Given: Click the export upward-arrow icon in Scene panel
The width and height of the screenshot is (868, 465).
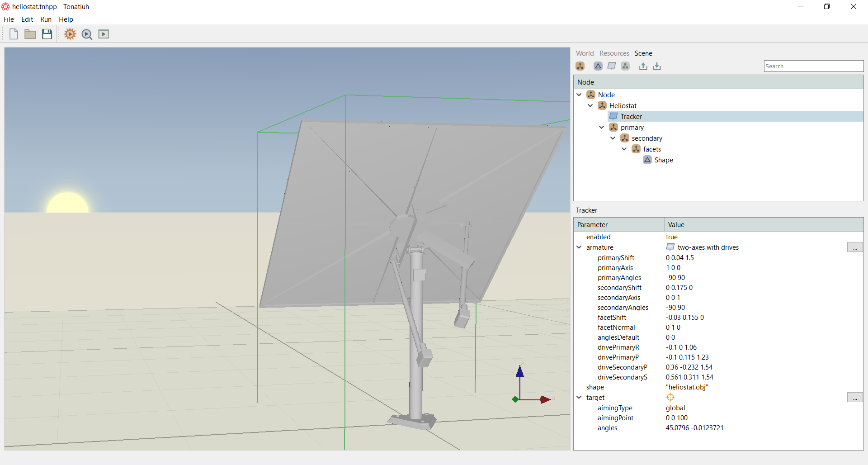Looking at the screenshot, I should pos(643,66).
